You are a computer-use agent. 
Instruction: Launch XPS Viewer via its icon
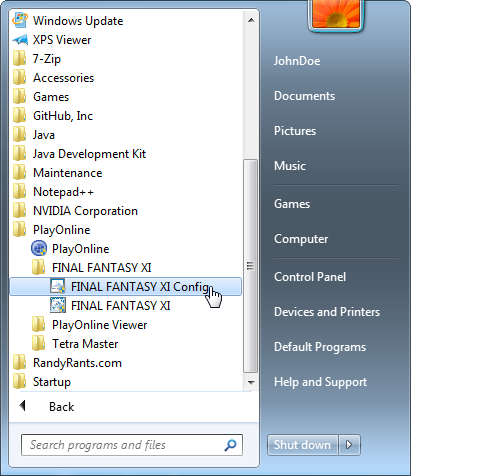(20, 40)
